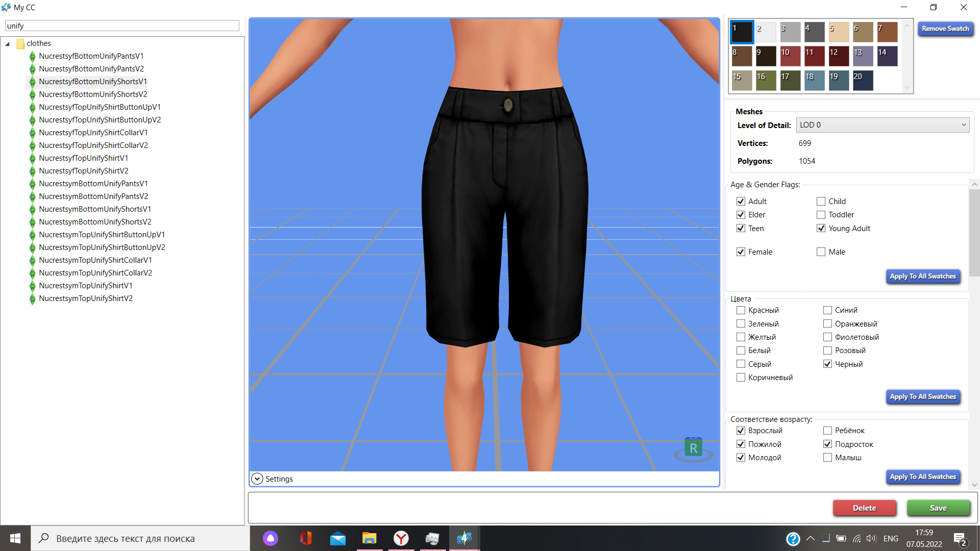Open Yandex Browser from the taskbar
Screen dimensions: 980x551
click(x=401, y=538)
